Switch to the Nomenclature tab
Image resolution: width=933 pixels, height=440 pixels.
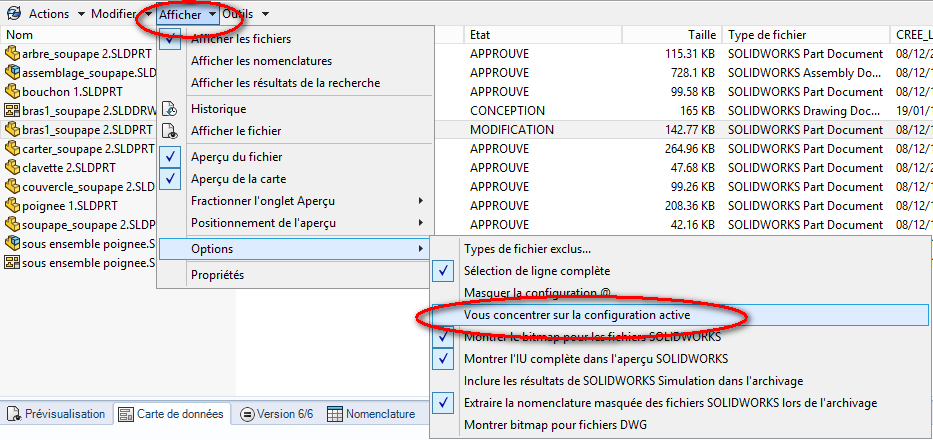click(x=372, y=414)
